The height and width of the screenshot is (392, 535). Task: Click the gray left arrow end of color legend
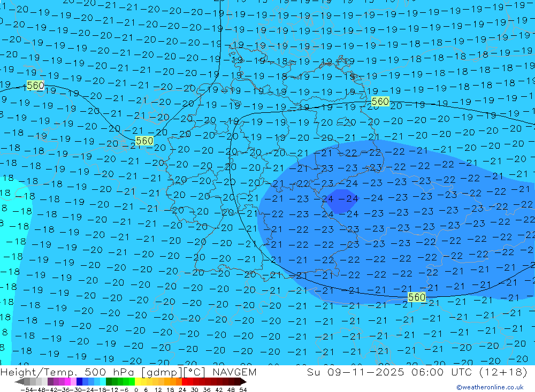pyautogui.click(x=19, y=382)
